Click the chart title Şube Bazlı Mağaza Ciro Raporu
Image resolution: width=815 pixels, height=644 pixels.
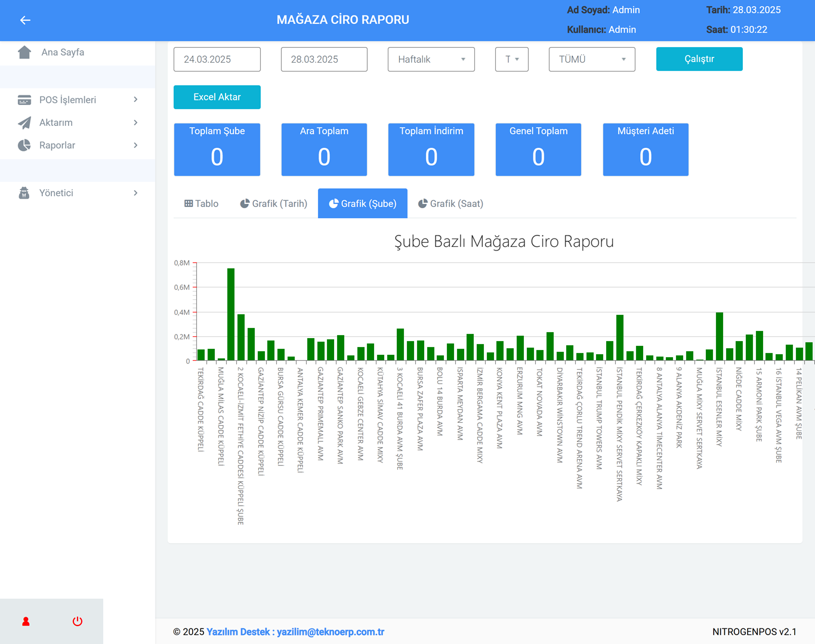pos(504,241)
